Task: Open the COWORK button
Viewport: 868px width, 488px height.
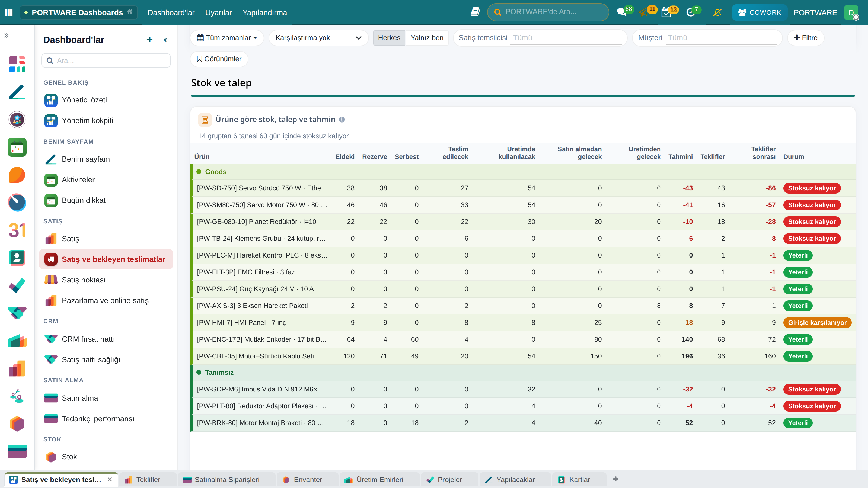Action: point(759,12)
